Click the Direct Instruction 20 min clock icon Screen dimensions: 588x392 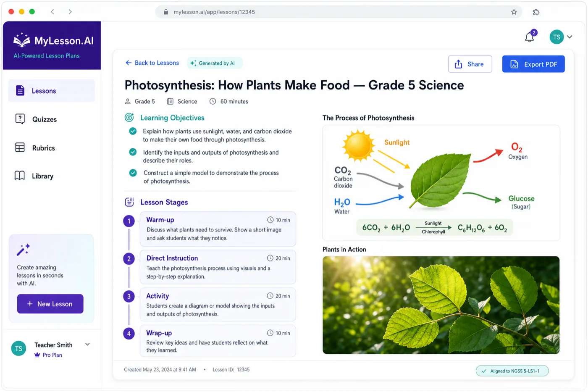[x=270, y=258]
